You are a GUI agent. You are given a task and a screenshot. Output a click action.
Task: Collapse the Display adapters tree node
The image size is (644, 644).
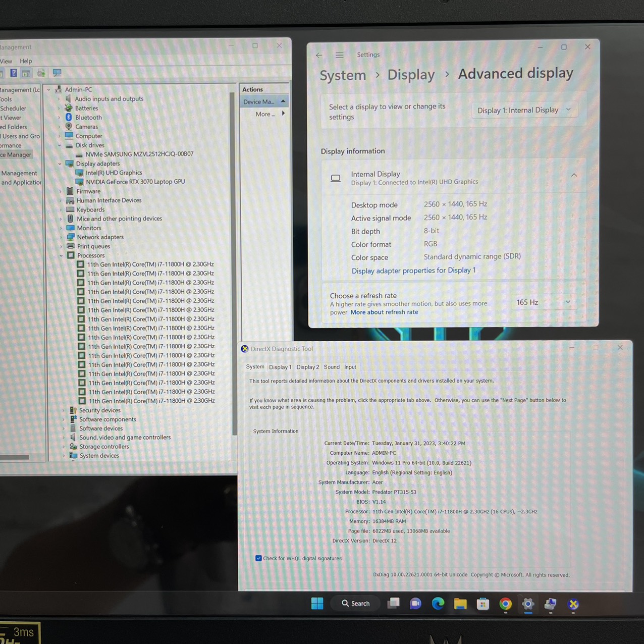60,164
